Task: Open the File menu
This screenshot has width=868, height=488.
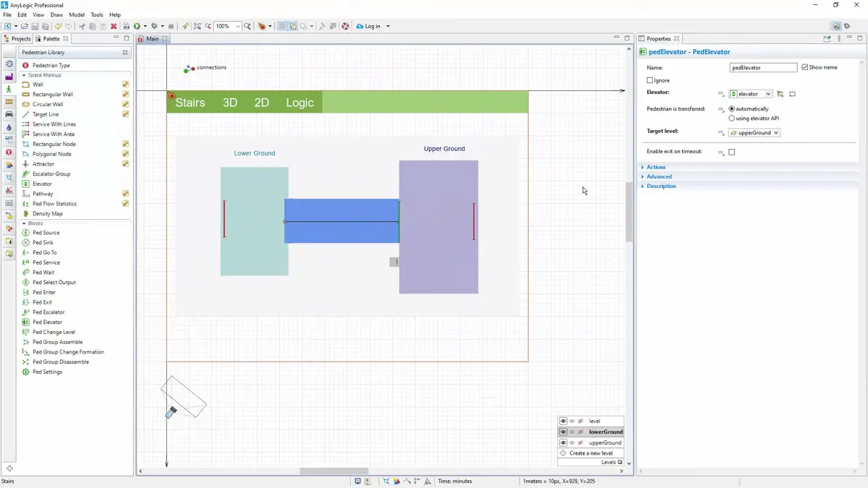Action: tap(7, 14)
